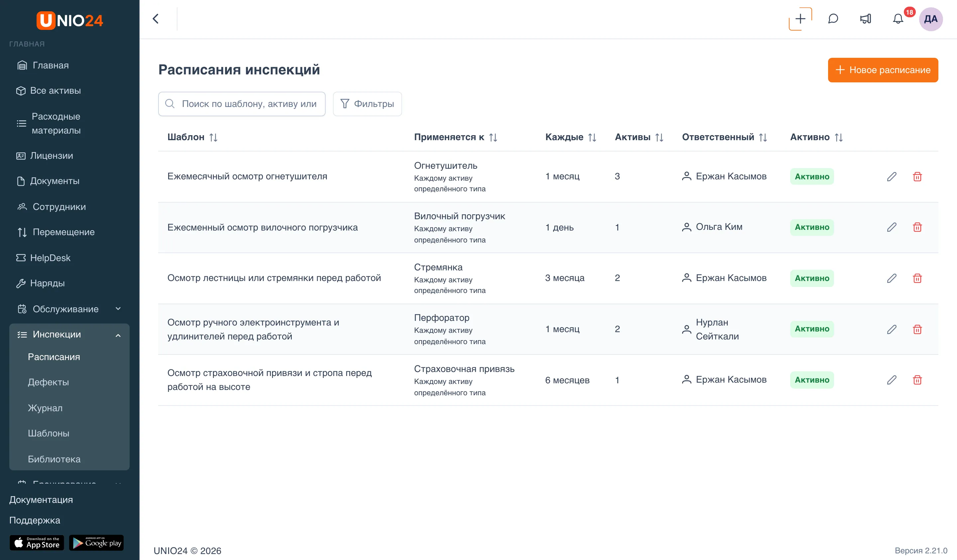Open the Поддержка link
Screen dimensions: 957x560
pos(35,520)
